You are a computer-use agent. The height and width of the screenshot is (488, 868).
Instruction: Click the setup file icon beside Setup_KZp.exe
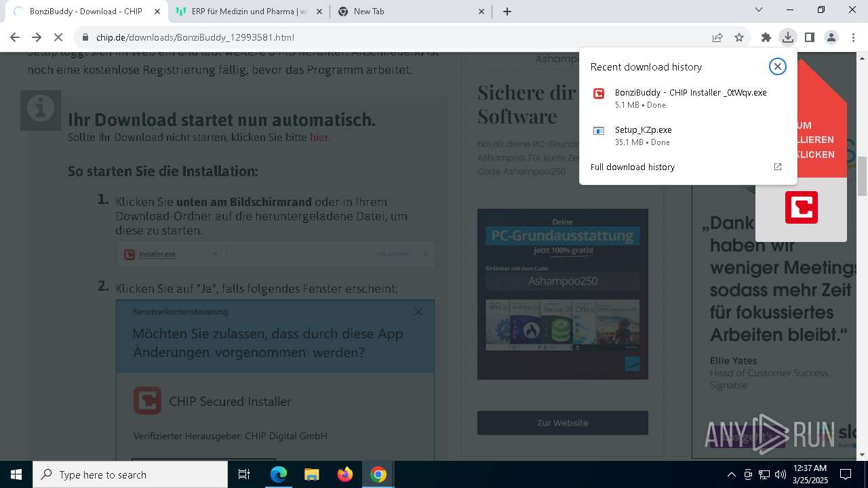tap(599, 131)
